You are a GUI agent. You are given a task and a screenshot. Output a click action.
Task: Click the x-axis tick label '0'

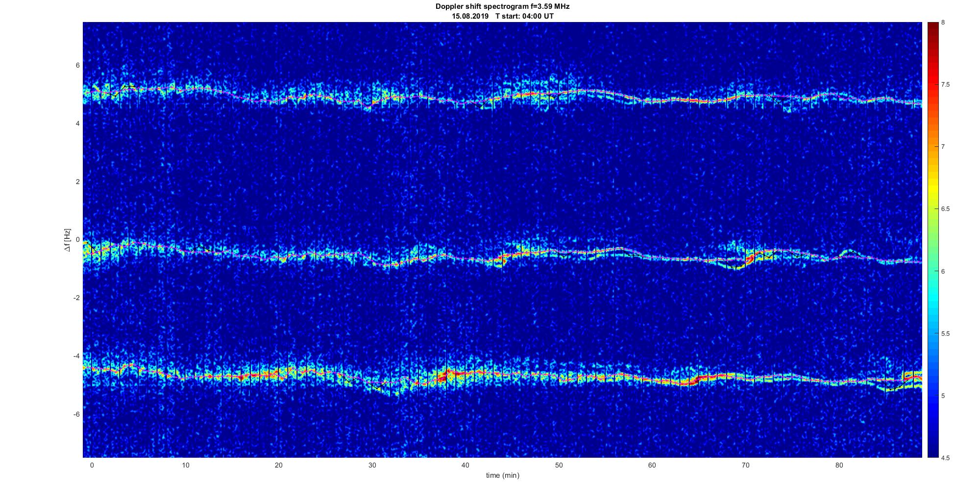[92, 465]
